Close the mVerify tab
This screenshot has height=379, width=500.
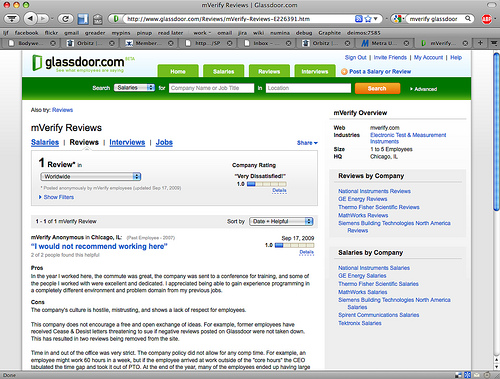(465, 43)
